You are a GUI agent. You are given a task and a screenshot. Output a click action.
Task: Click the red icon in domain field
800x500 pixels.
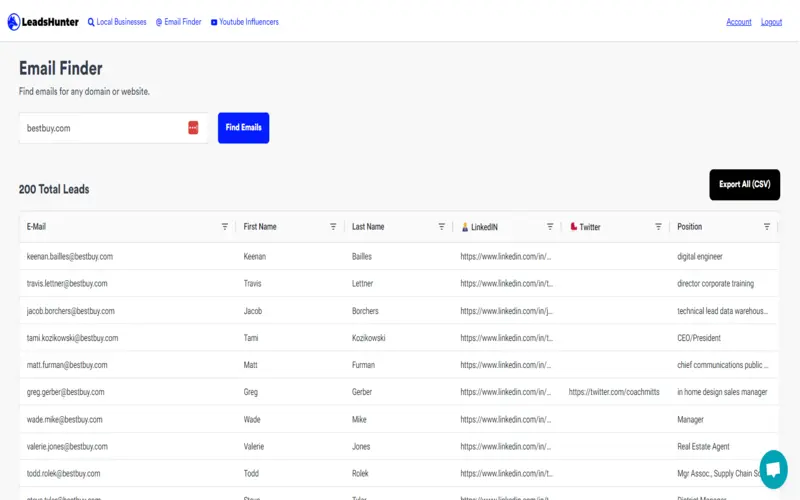(193, 128)
